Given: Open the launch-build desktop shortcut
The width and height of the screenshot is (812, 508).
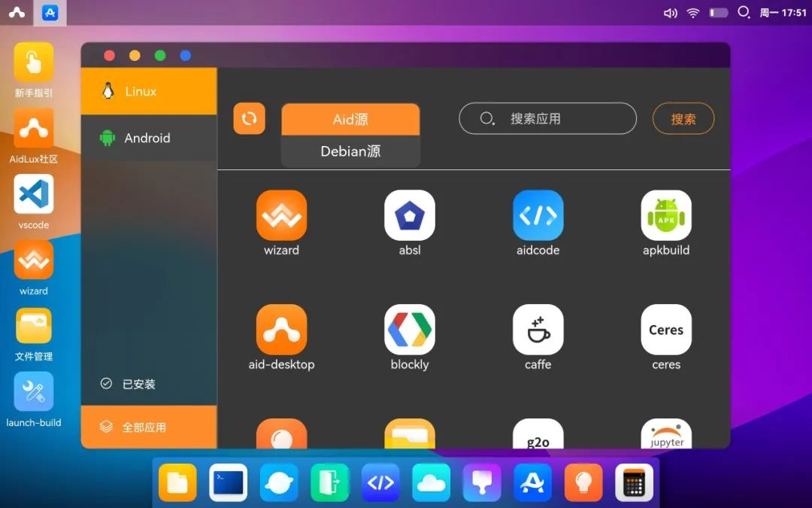Looking at the screenshot, I should (x=34, y=392).
